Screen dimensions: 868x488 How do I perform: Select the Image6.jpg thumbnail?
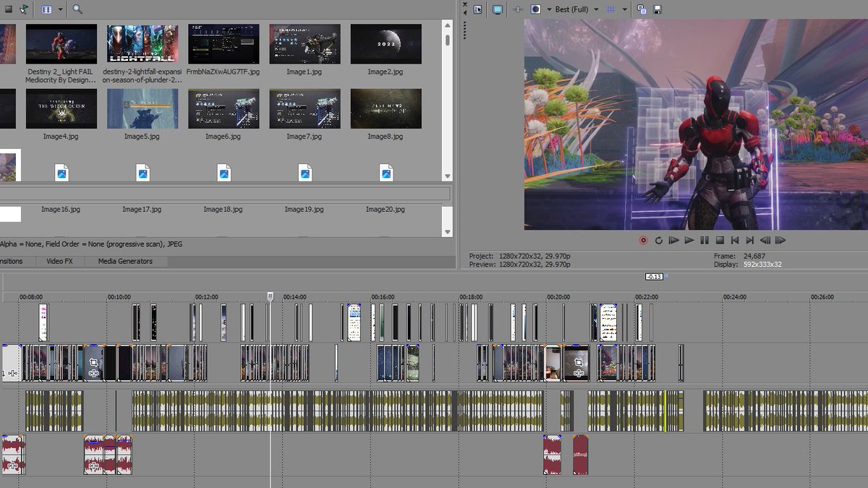[224, 108]
